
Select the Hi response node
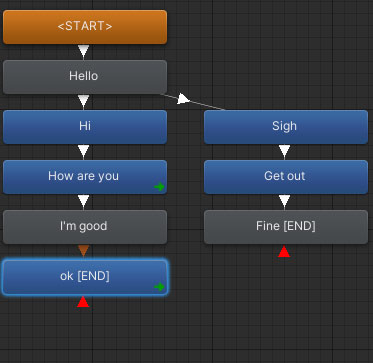[x=85, y=127]
